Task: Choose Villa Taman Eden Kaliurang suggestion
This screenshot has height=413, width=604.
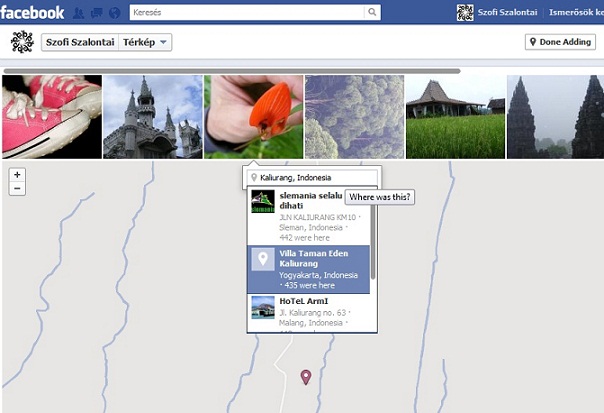Action: click(309, 269)
